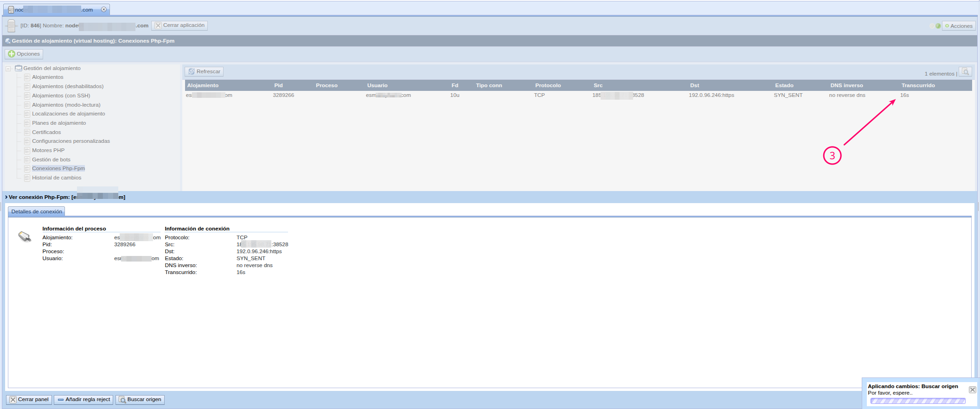Sort the table by Estado column
This screenshot has width=980, height=409.
(x=784, y=85)
